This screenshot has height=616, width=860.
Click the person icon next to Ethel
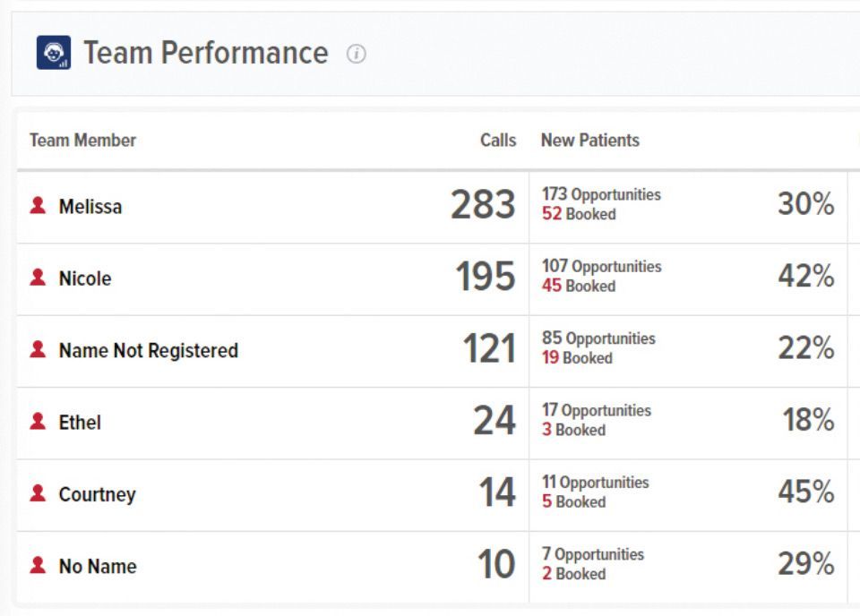point(38,422)
